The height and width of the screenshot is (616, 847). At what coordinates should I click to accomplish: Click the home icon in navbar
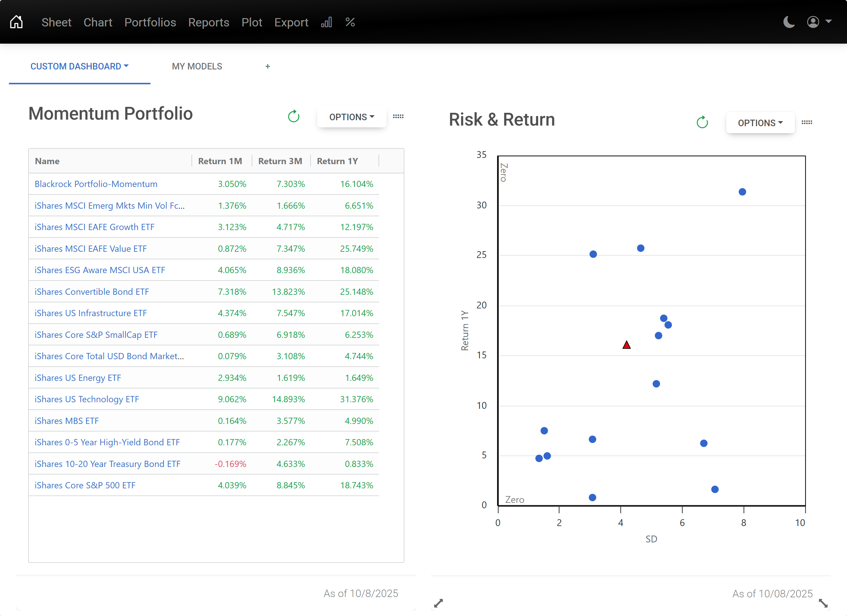[16, 22]
